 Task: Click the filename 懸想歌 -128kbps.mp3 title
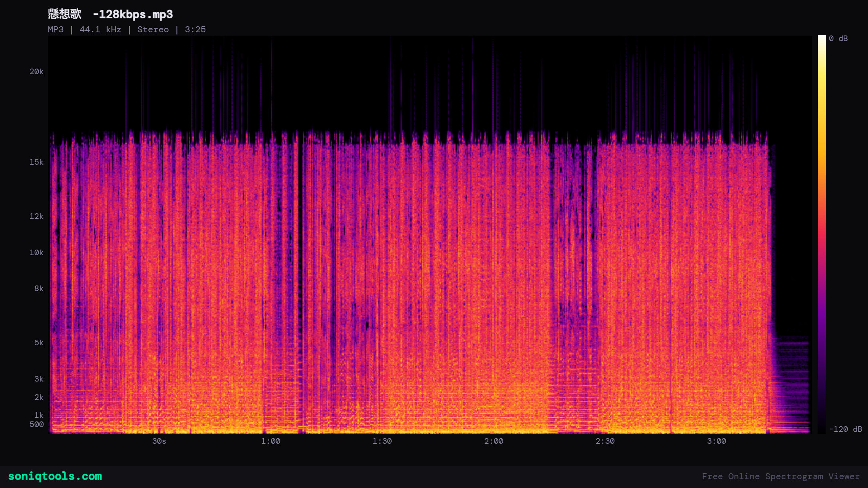coord(109,14)
